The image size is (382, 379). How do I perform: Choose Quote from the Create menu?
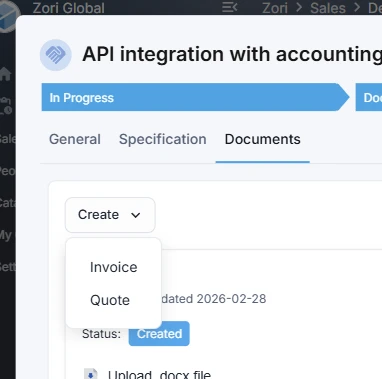click(110, 300)
